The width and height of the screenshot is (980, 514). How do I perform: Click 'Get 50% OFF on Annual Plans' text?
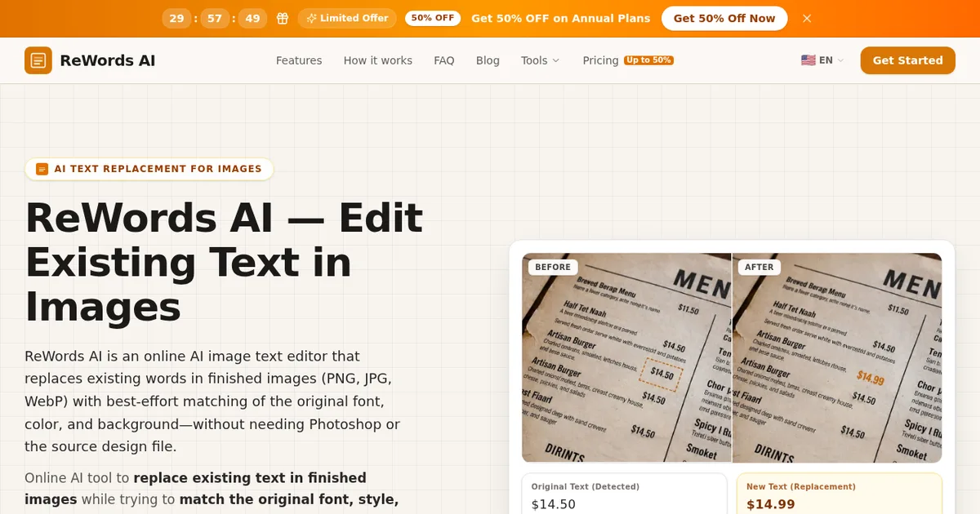pos(560,18)
